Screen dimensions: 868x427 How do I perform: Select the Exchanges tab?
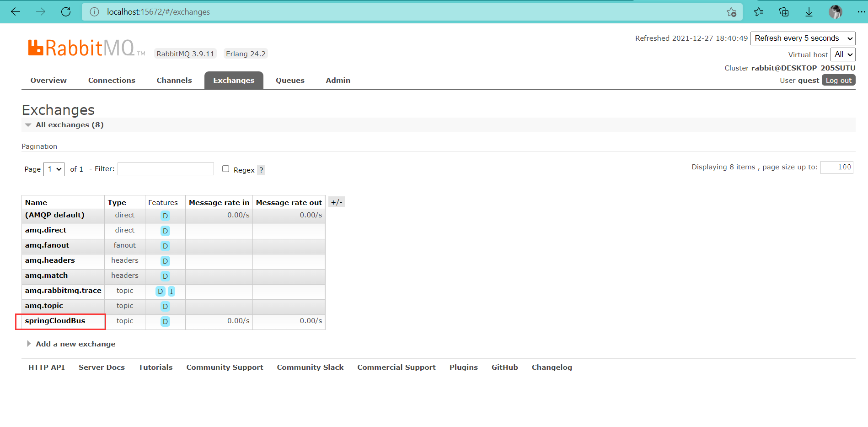234,81
